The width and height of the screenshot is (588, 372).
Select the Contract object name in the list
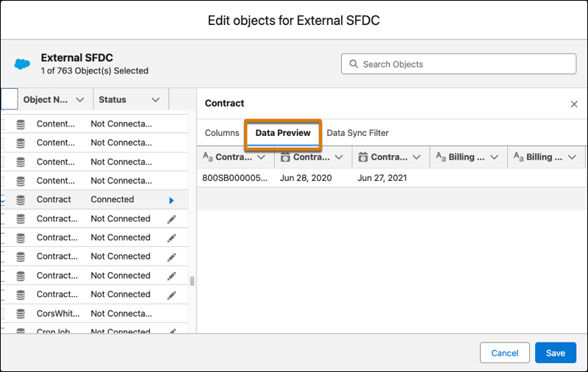[x=54, y=199]
